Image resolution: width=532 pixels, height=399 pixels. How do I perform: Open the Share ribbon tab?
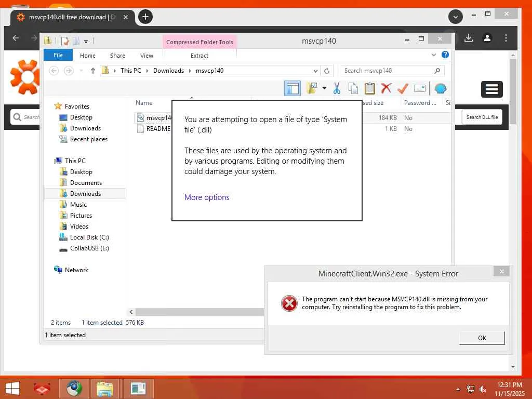point(117,55)
